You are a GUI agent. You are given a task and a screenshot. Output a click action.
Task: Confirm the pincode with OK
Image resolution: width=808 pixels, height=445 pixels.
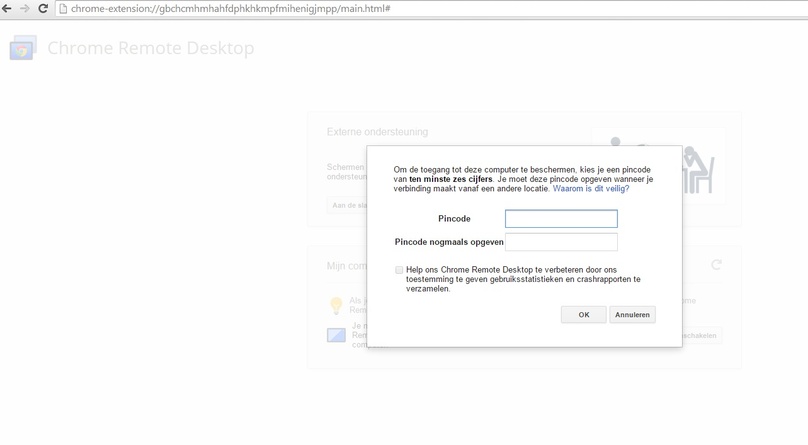[584, 315]
